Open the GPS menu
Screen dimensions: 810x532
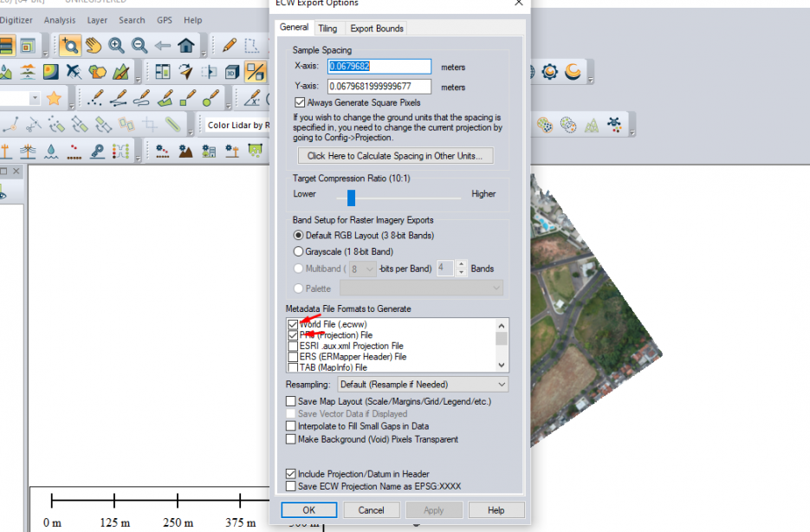(165, 20)
